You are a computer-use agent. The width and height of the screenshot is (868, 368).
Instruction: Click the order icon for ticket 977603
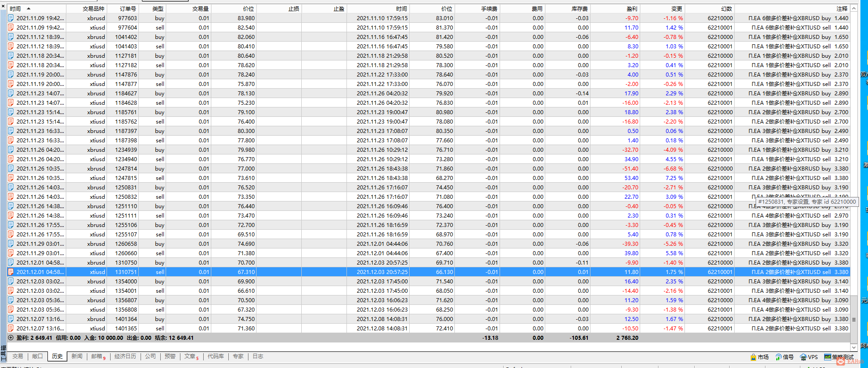coord(11,18)
